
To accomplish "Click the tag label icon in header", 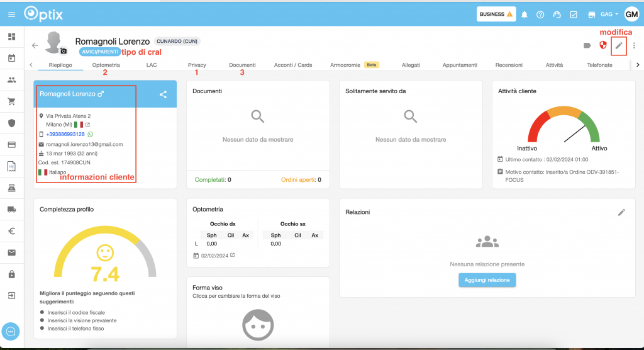I will [587, 45].
